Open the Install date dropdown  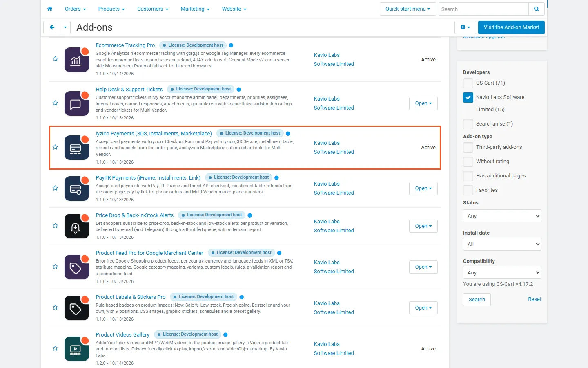502,244
